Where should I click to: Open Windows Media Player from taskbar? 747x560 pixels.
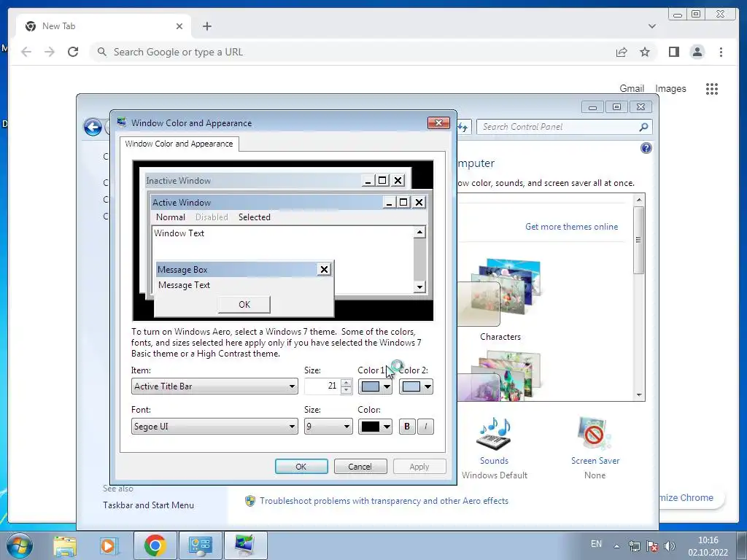109,545
